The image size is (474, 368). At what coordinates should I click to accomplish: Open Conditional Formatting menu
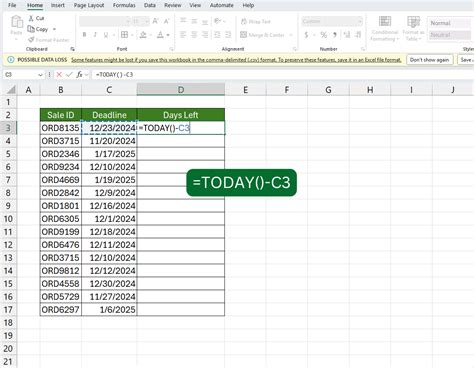click(x=385, y=28)
